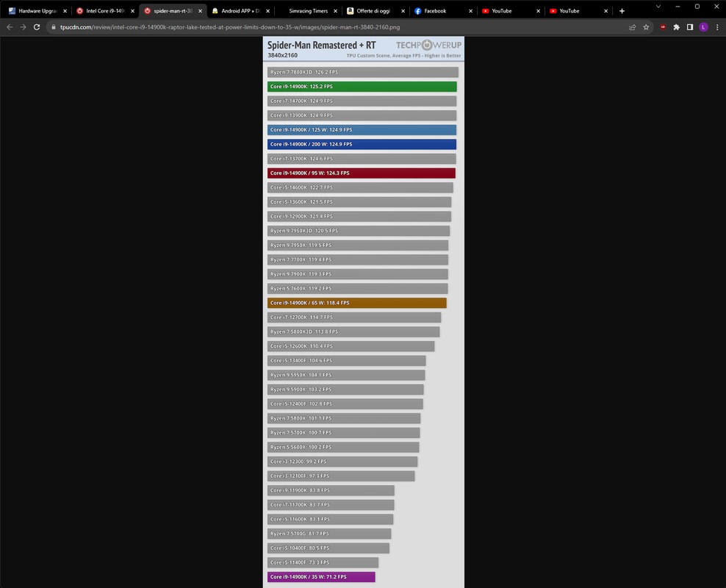Screen dimensions: 726x588
Task: Click the Ryzen 9 5900X 103.2 FPS bar
Action: click(345, 390)
